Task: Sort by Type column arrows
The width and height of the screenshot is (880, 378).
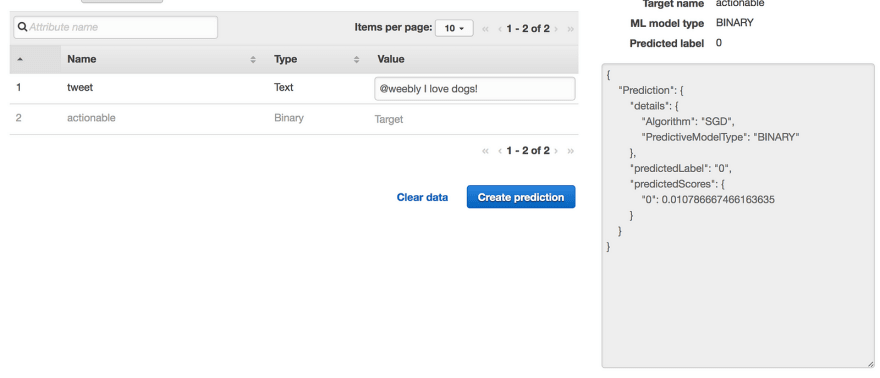Action: pos(356,59)
